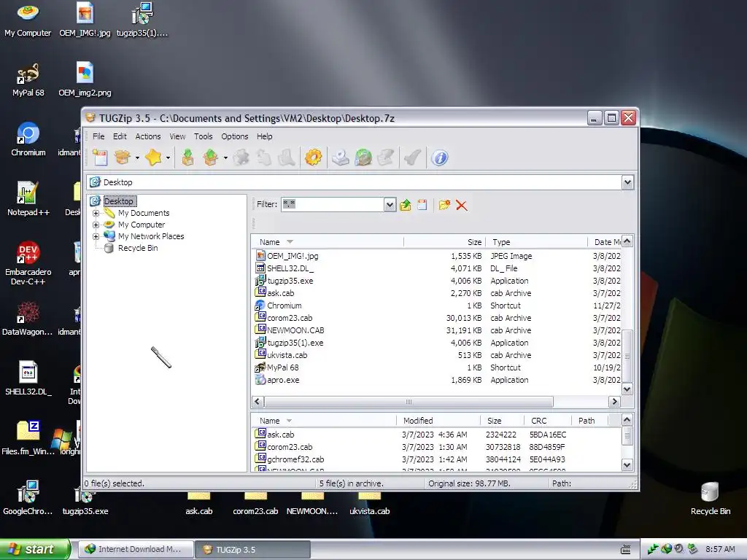Image resolution: width=747 pixels, height=560 pixels.
Task: Select the Chromium desktop shortcut
Action: pyautogui.click(x=28, y=139)
